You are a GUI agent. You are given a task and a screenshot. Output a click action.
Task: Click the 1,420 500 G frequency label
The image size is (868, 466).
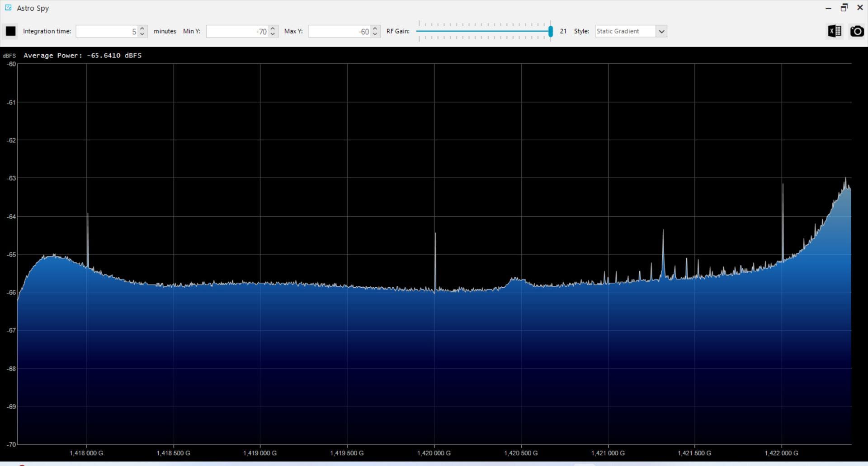click(x=521, y=453)
